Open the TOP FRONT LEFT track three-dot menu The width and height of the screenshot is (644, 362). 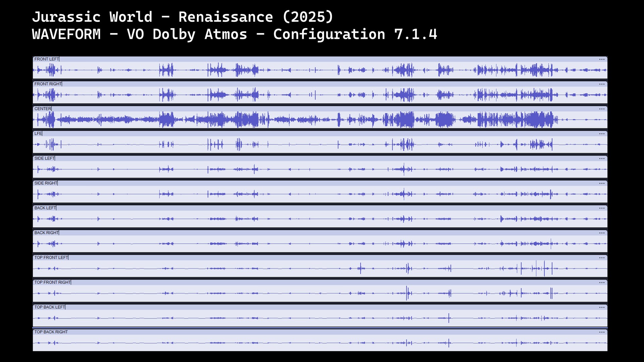(602, 258)
